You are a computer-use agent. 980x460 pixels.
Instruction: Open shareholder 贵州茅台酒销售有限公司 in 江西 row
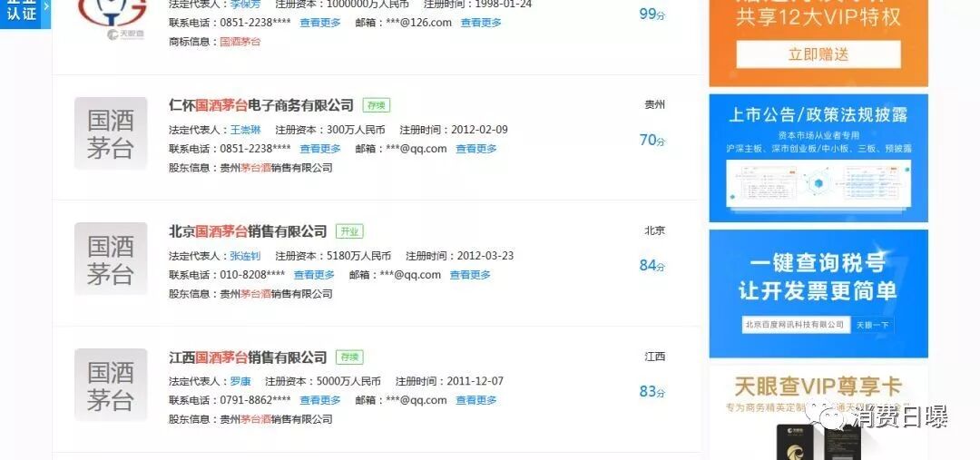point(276,419)
